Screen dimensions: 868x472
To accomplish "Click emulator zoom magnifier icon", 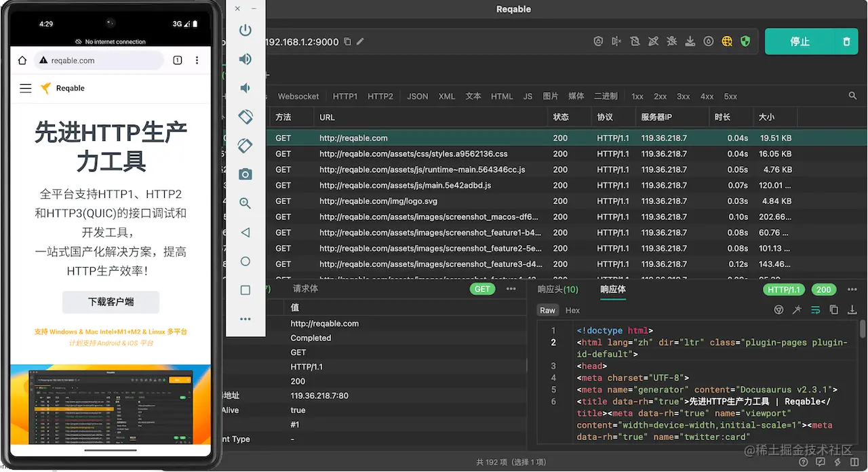I will click(245, 203).
